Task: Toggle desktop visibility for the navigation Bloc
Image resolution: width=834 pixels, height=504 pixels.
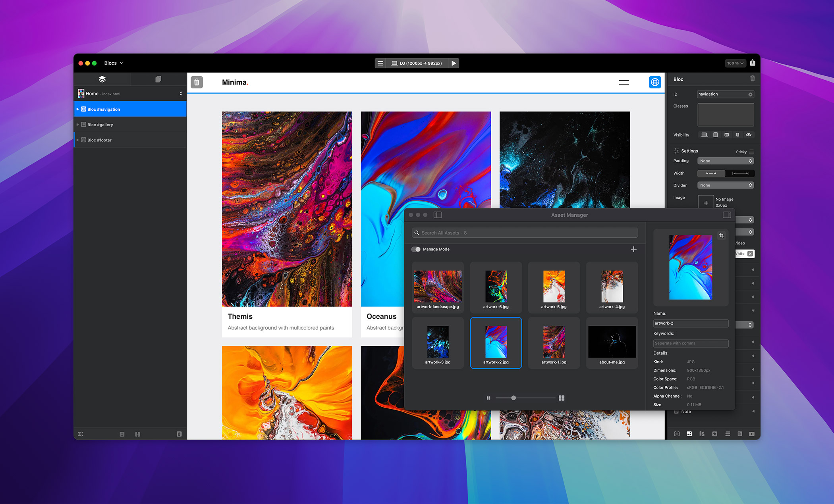Action: coord(704,135)
